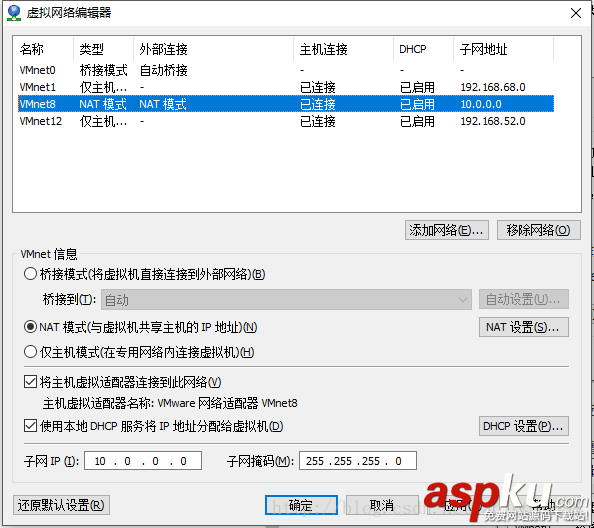This screenshot has width=594, height=528.
Task: Click the DHCP column header
Action: 424,49
